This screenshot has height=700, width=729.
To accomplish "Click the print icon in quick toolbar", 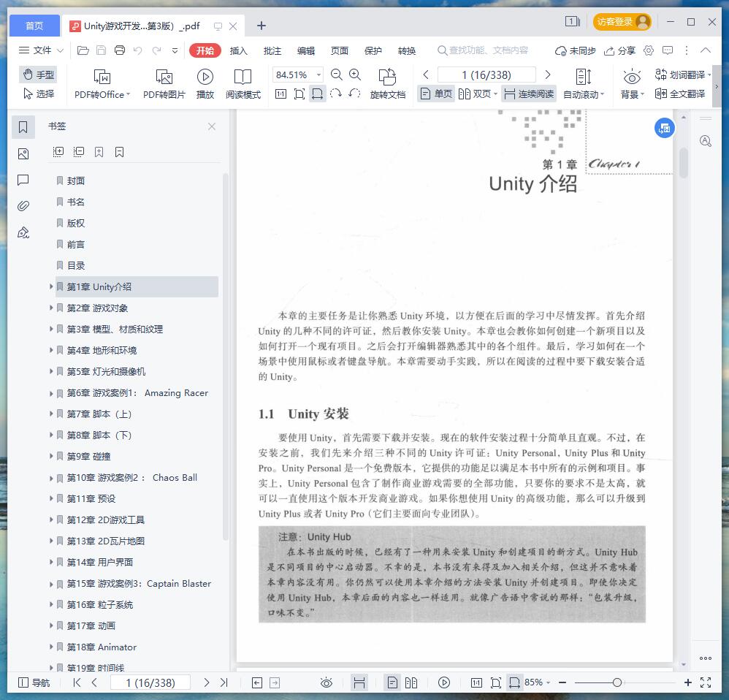I will tap(120, 50).
